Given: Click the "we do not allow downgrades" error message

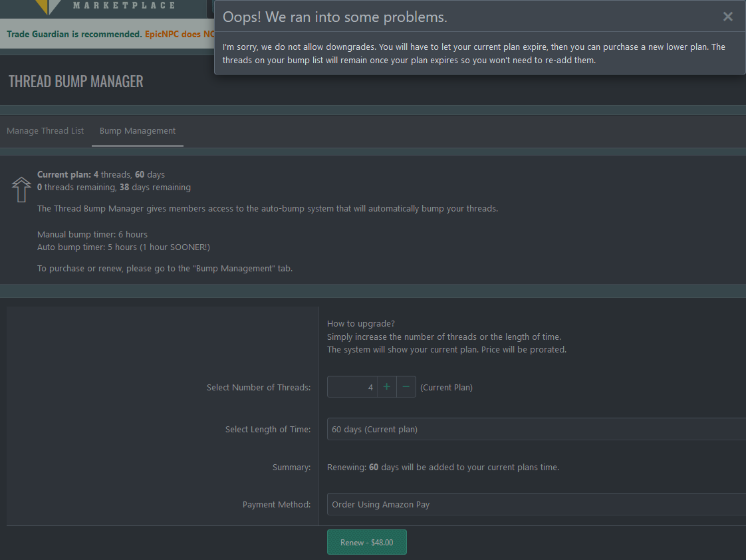Looking at the screenshot, I should click(474, 54).
